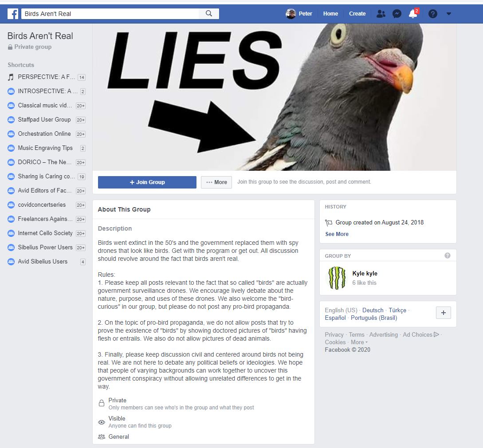Open the Create menu item
Screen dimensions: 483x448
pos(357,14)
